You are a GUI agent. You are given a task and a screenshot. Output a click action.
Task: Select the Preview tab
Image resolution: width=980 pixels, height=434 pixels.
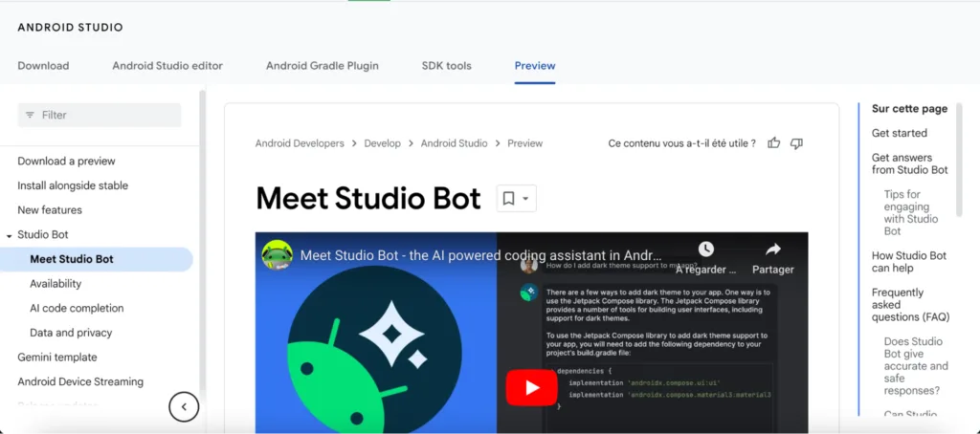(535, 66)
